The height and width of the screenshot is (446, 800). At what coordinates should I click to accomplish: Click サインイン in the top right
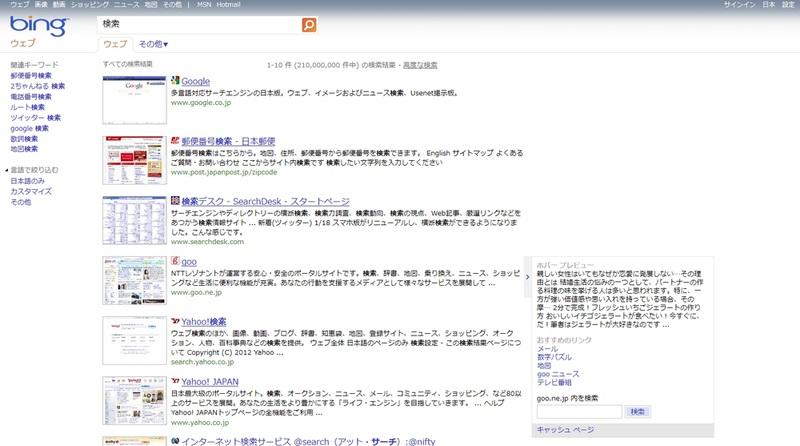click(740, 5)
